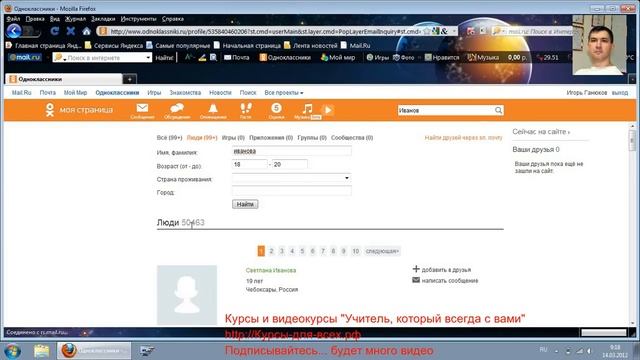Click minimum age field showing 18
The image size is (640, 360).
(x=249, y=164)
